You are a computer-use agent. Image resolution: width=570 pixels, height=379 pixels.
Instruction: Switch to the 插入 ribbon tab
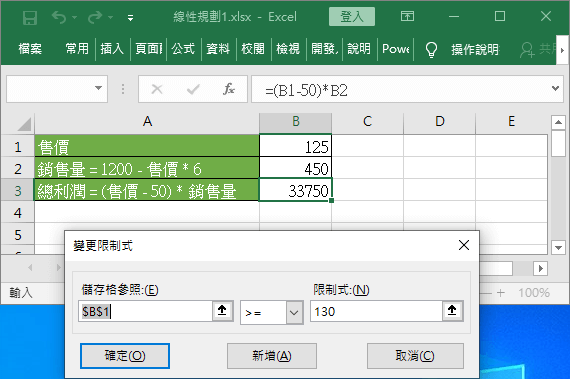[112, 49]
